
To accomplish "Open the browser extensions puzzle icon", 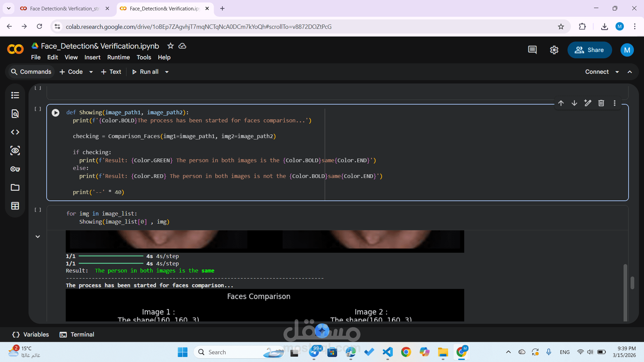I will pyautogui.click(x=582, y=26).
